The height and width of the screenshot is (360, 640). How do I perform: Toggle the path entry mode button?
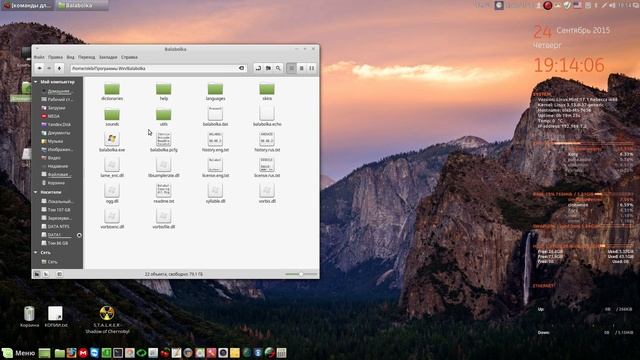tap(258, 68)
